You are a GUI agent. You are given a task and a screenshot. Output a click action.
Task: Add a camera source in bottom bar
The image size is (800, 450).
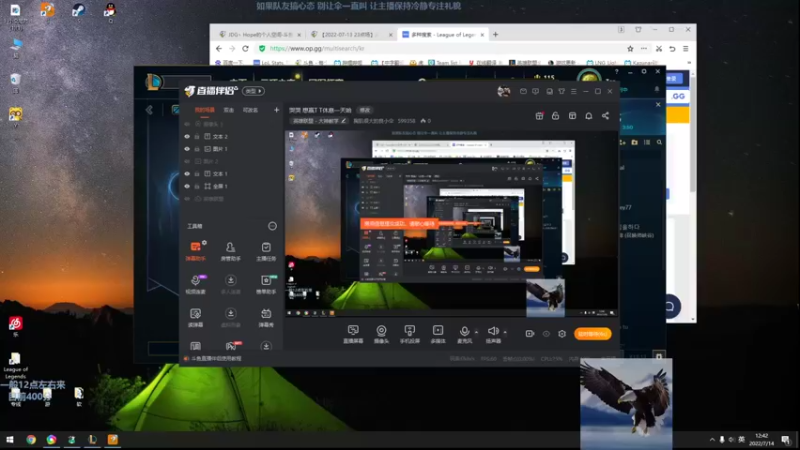pos(381,331)
